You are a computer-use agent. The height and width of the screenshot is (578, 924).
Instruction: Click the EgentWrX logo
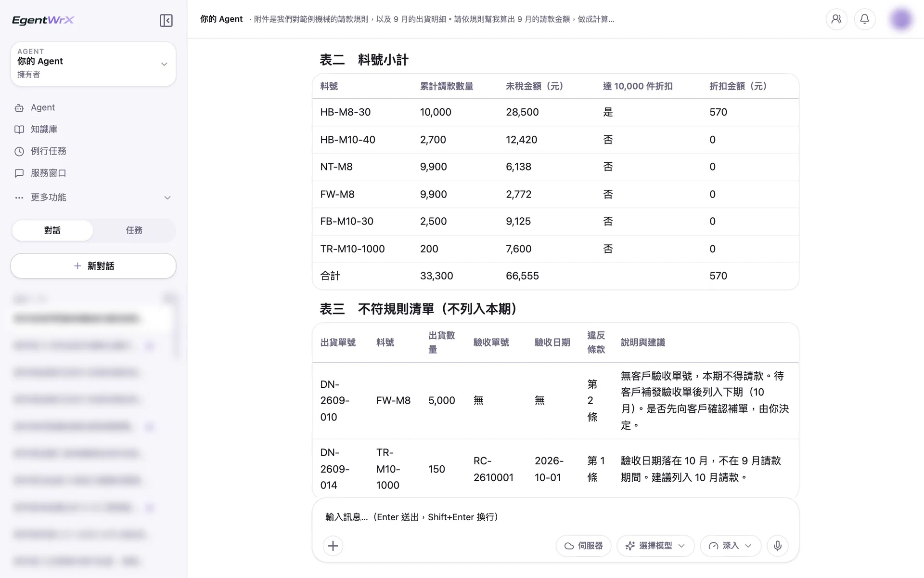coord(43,20)
